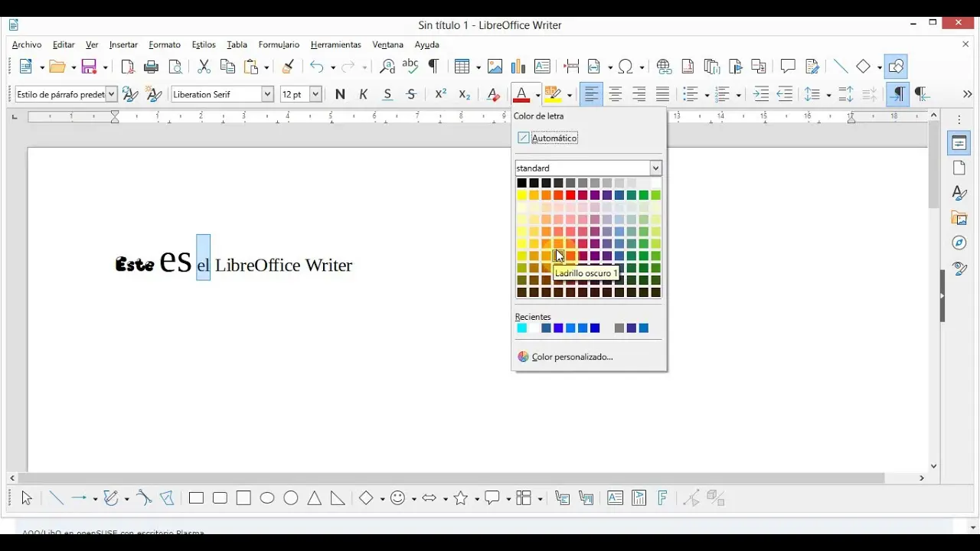Enable italic formatting
Viewport: 980px width, 551px height.
(364, 94)
